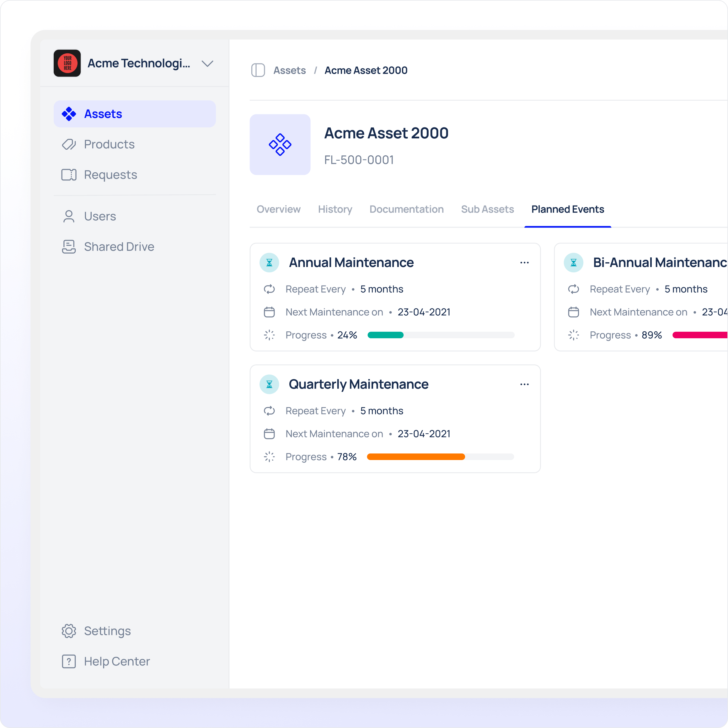Viewport: 728px width, 728px height.
Task: Open the Requests section
Action: (110, 175)
